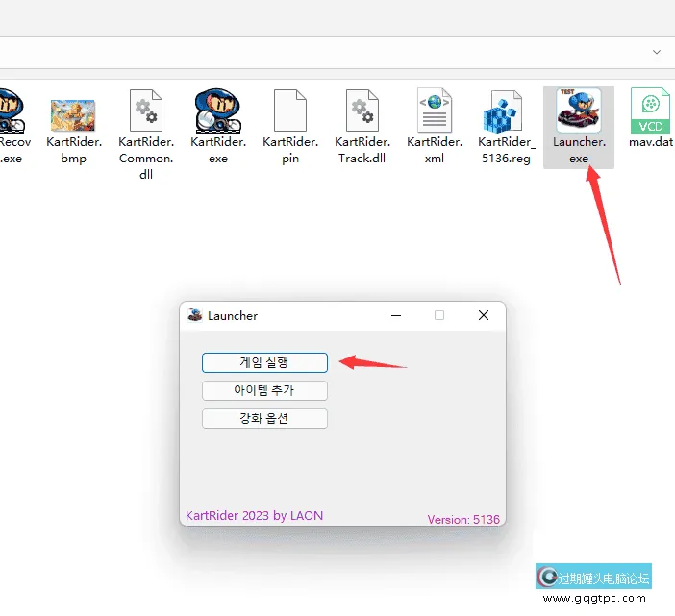Viewport: 675px width, 616px height.
Task: Click the mav.dat VCD file icon
Action: point(650,111)
